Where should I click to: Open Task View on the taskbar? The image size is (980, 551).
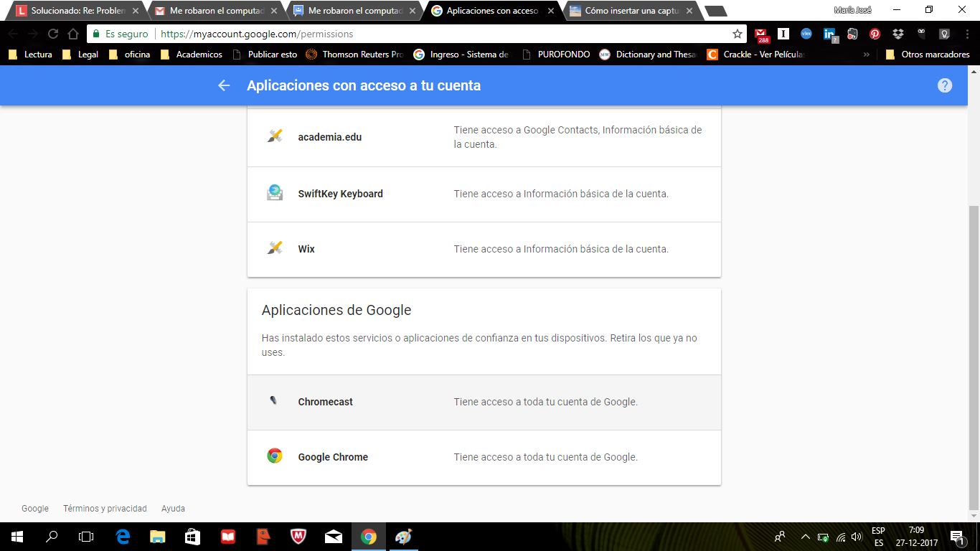86,537
